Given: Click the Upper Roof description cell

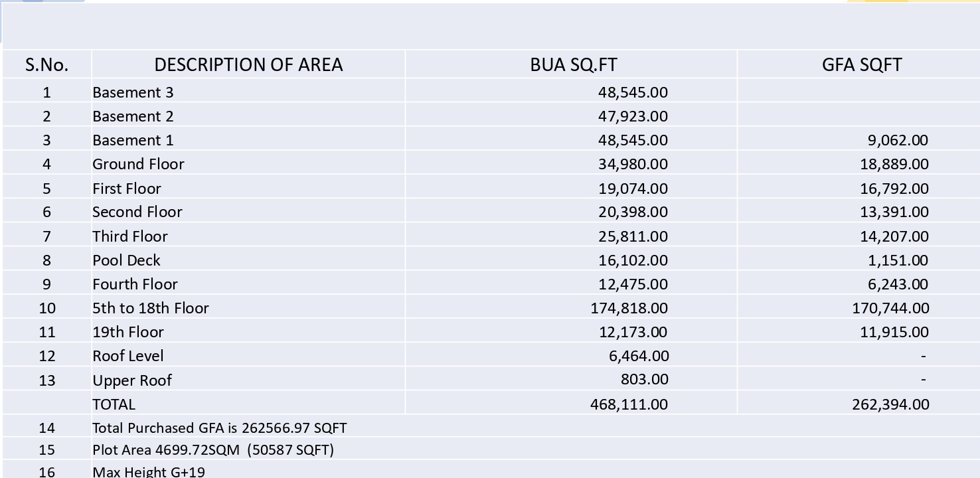Looking at the screenshot, I should tap(132, 380).
